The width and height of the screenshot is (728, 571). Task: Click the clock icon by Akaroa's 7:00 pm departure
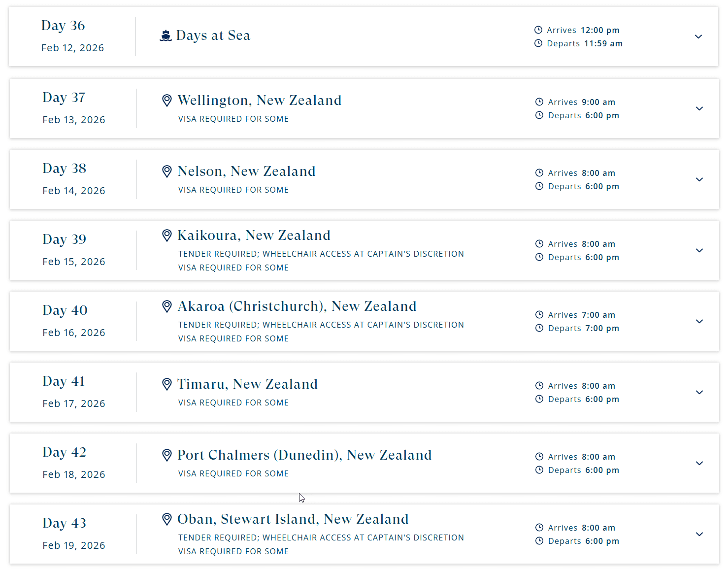tap(539, 328)
